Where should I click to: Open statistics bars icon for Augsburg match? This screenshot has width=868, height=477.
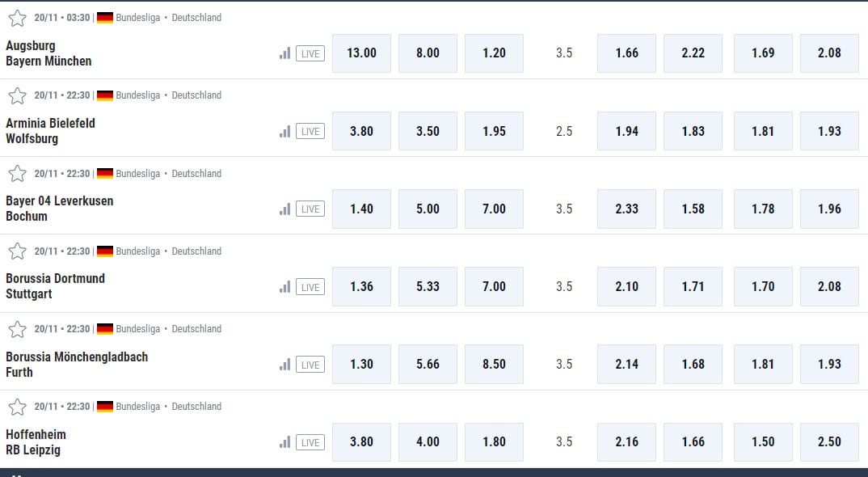click(284, 53)
